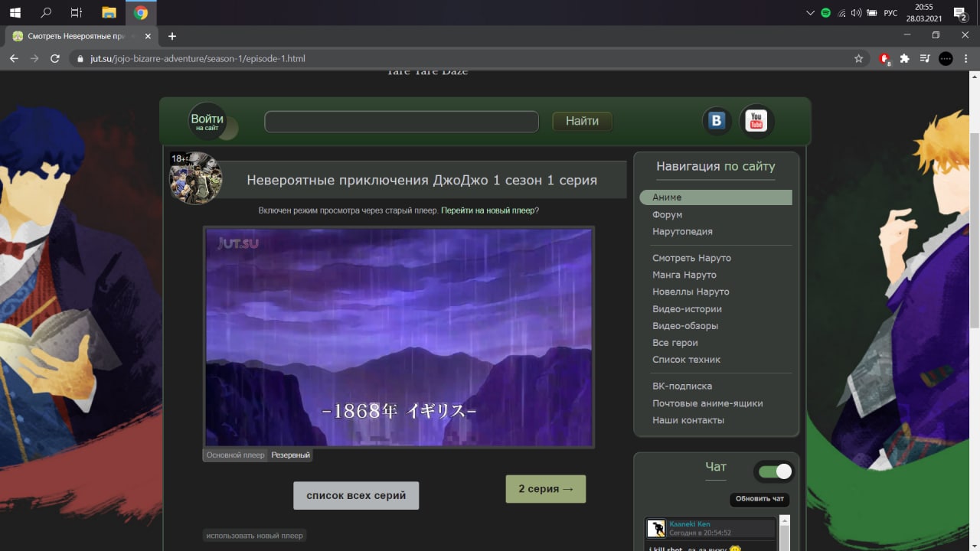Reload the page with refresh icon
The width and height of the screenshot is (980, 551).
click(55, 58)
